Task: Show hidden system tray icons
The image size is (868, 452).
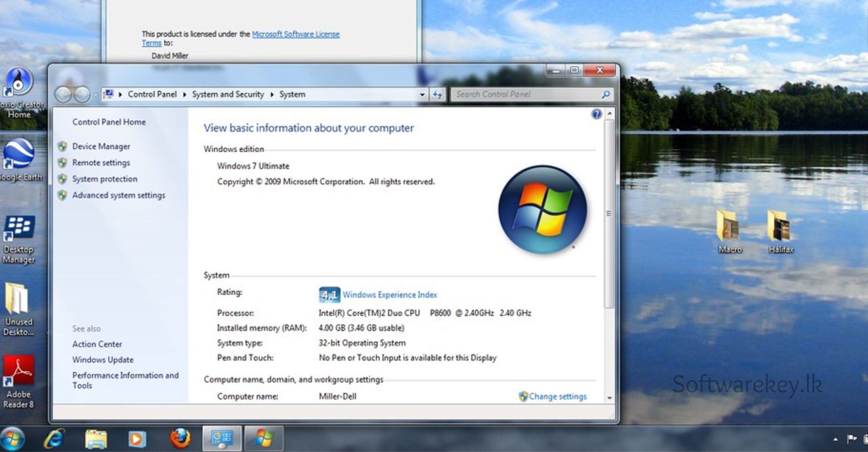Action: click(835, 439)
